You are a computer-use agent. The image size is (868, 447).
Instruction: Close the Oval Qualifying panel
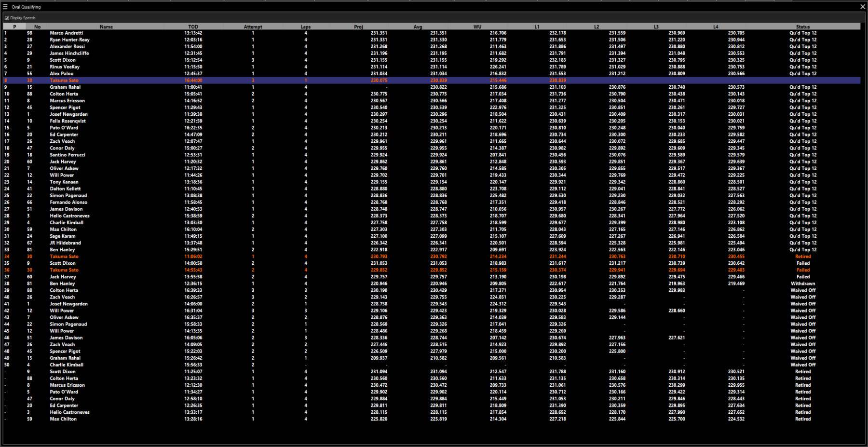pos(862,7)
